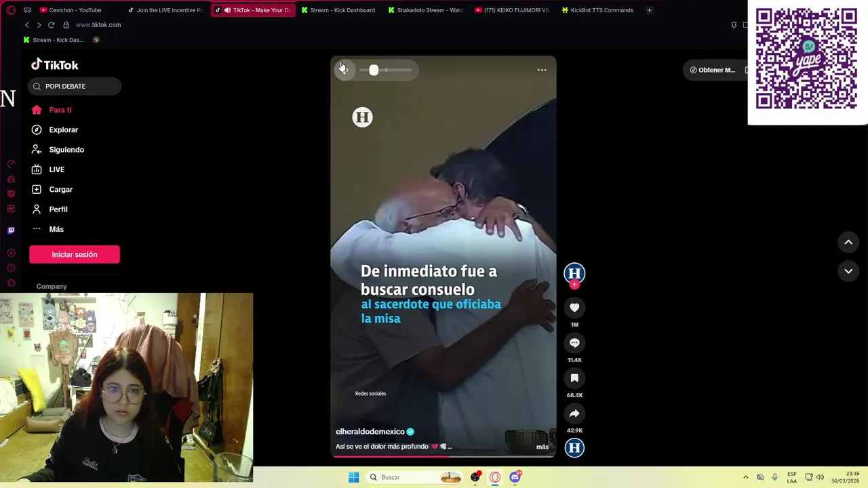This screenshot has width=868, height=488.
Task: Click the ESP LAA language indicator
Action: 792,477
